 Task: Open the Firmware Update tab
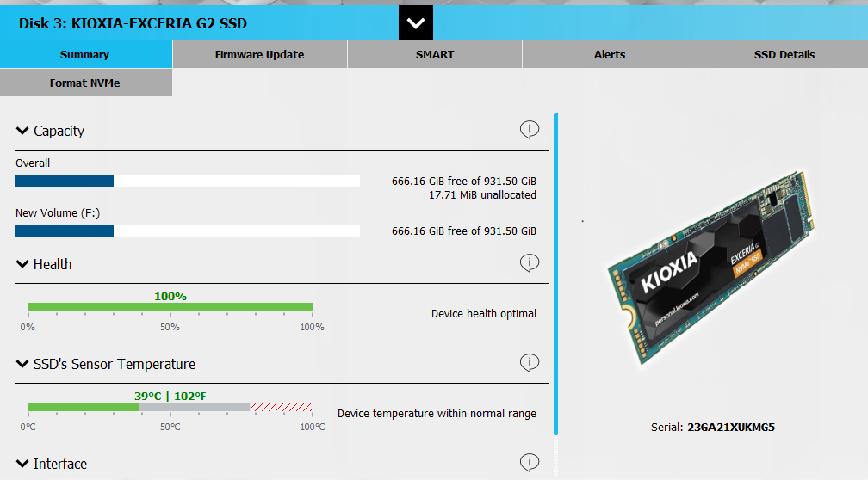coord(260,54)
